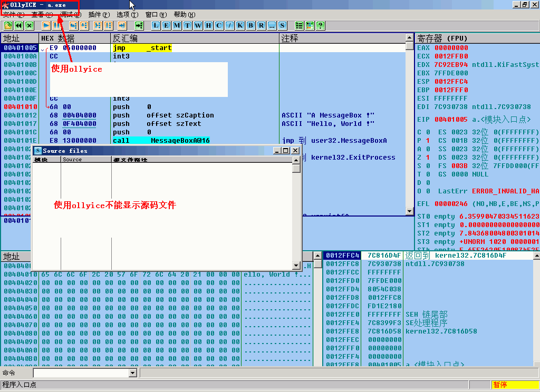Click the Open file toolbar icon
Image resolution: width=540 pixels, height=392 pixels.
tap(8, 25)
